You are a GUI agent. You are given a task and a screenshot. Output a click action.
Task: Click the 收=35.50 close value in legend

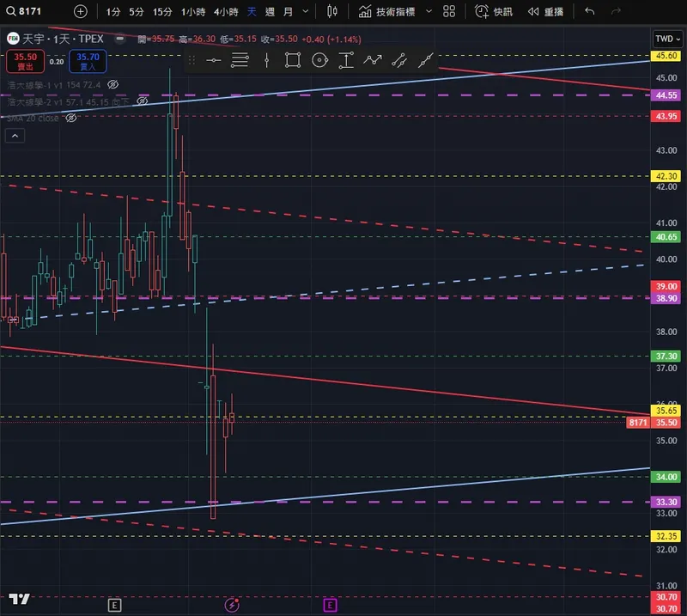pyautogui.click(x=279, y=39)
